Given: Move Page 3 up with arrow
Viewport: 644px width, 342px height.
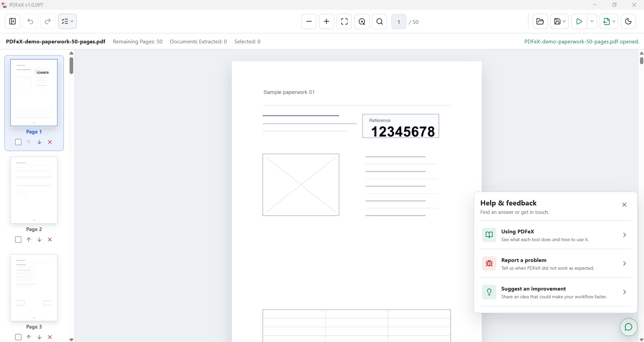Looking at the screenshot, I should coord(29,337).
